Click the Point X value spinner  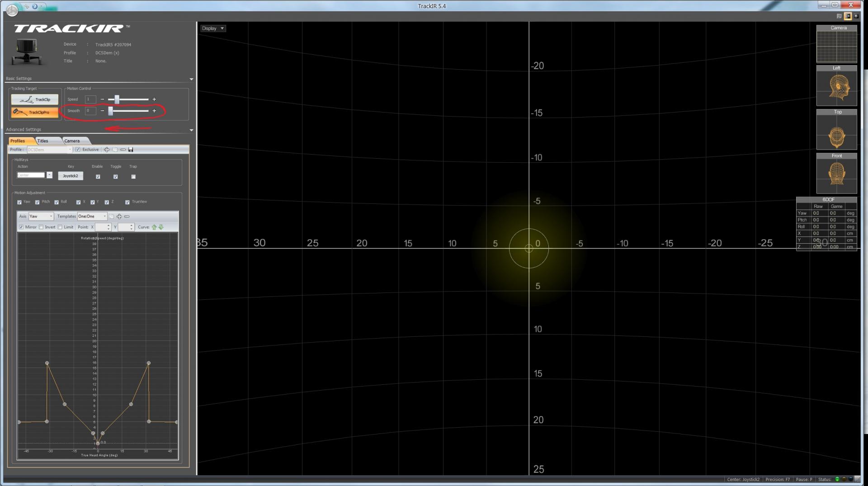pos(103,227)
